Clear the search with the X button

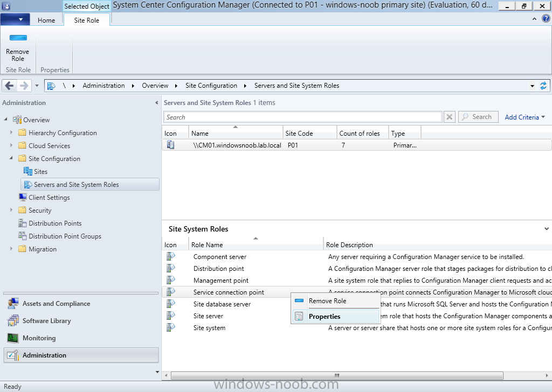[x=450, y=117]
